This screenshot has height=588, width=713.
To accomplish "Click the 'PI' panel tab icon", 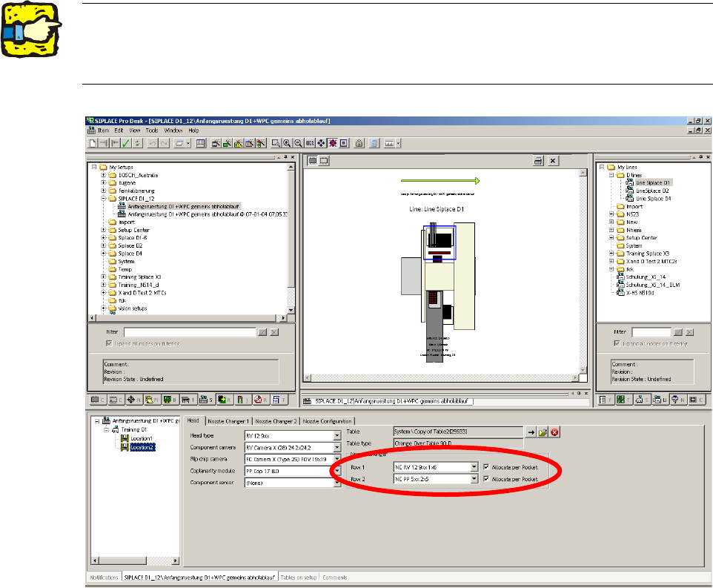I will click(151, 400).
